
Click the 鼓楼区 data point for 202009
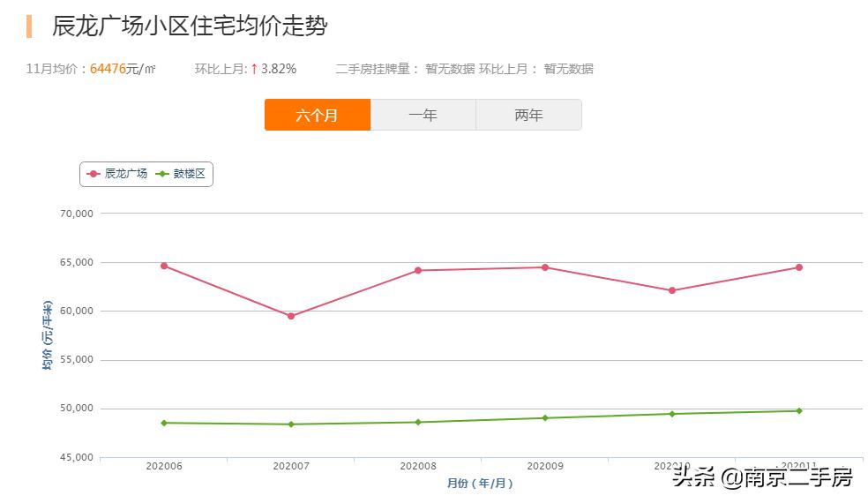(545, 418)
